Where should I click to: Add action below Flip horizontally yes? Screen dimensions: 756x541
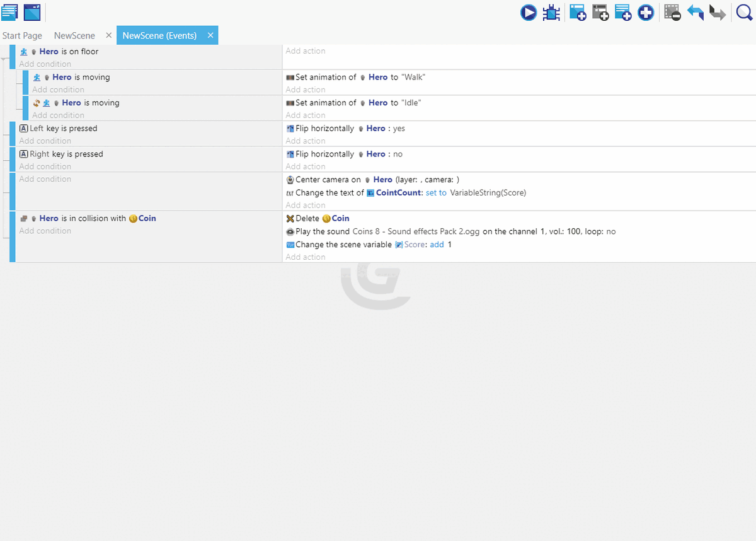tap(306, 141)
